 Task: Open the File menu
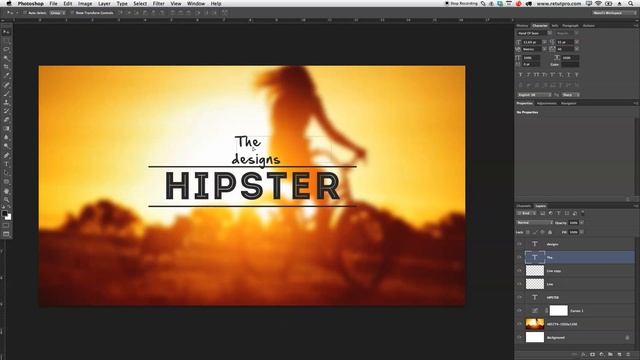[53, 4]
